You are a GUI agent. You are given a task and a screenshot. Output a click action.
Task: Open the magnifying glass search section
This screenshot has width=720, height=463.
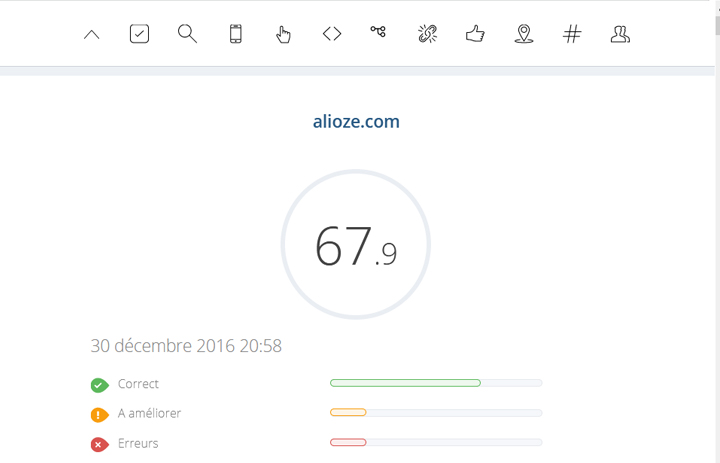coord(187,34)
